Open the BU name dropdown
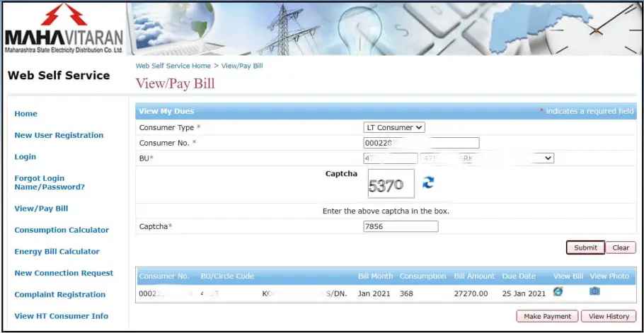 [487, 158]
